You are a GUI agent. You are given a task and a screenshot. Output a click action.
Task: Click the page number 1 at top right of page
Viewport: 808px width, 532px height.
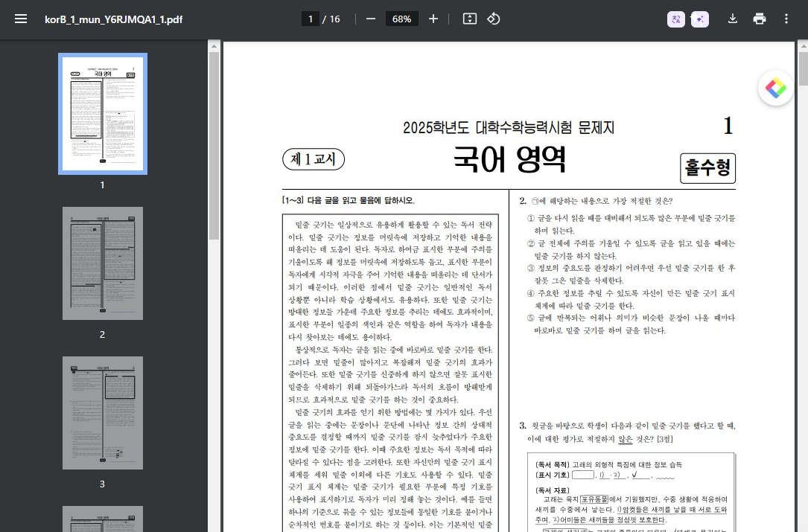tap(728, 126)
